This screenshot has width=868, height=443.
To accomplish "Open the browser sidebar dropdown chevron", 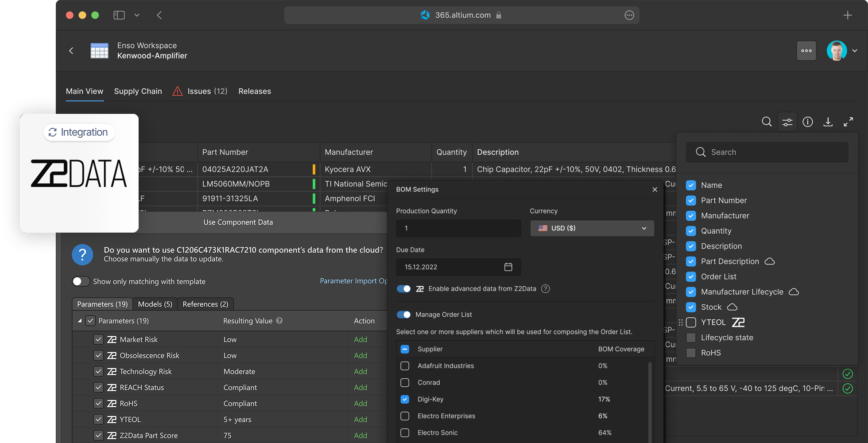I will pos(137,15).
